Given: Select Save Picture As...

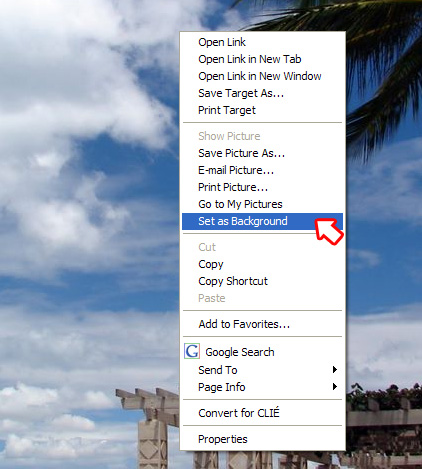Looking at the screenshot, I should tap(262, 153).
